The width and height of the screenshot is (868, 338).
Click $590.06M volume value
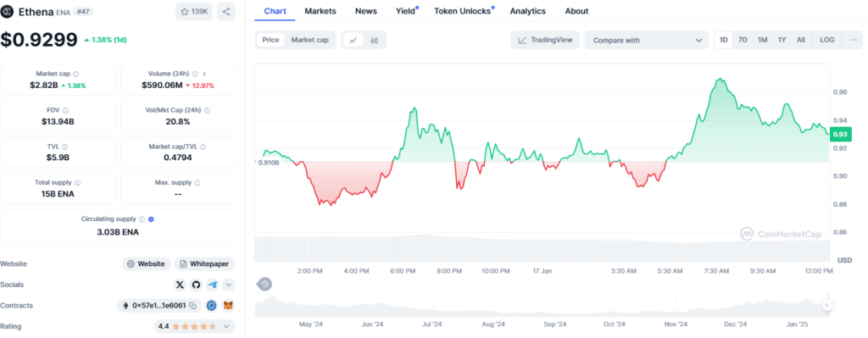click(162, 86)
